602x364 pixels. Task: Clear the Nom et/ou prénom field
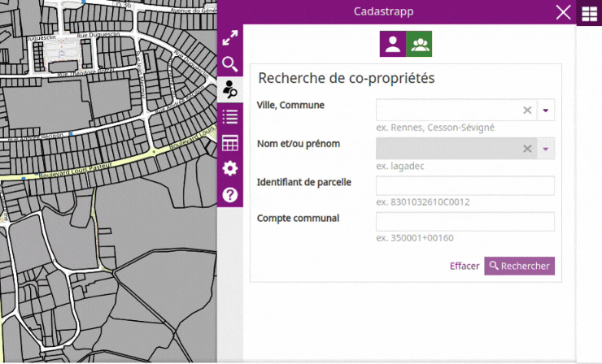[x=527, y=149]
